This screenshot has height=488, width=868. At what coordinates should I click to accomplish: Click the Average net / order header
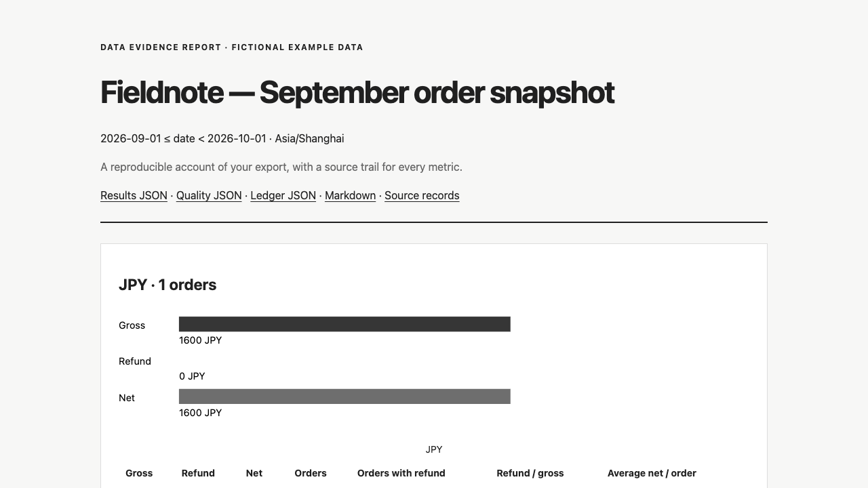pyautogui.click(x=652, y=473)
